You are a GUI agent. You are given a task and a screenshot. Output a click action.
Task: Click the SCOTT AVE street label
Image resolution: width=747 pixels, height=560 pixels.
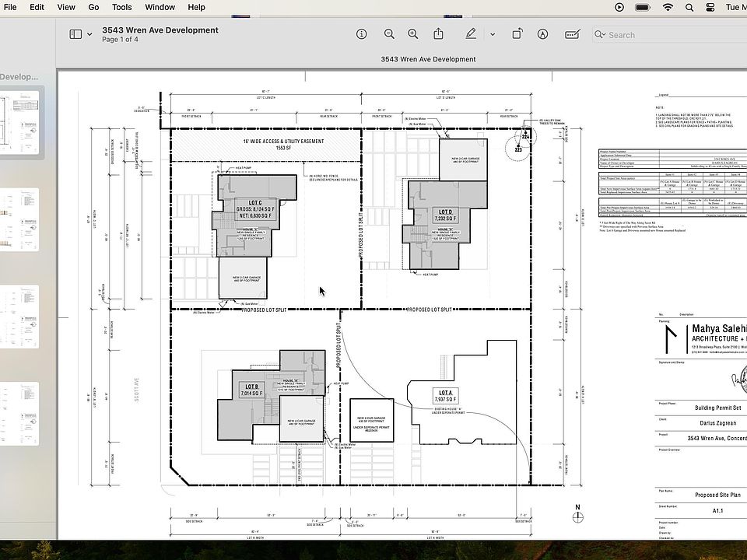click(137, 390)
